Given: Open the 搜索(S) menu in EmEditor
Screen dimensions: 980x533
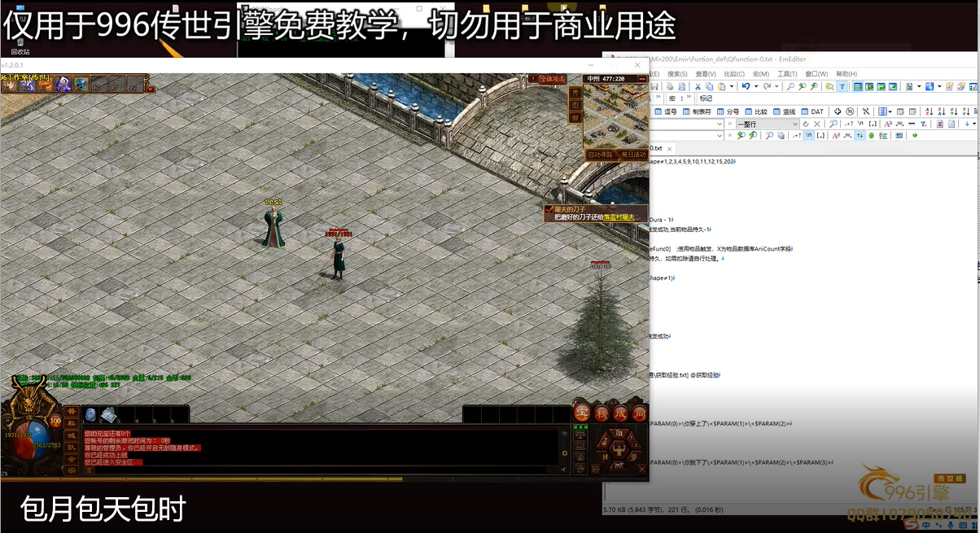Looking at the screenshot, I should pyautogui.click(x=677, y=74).
